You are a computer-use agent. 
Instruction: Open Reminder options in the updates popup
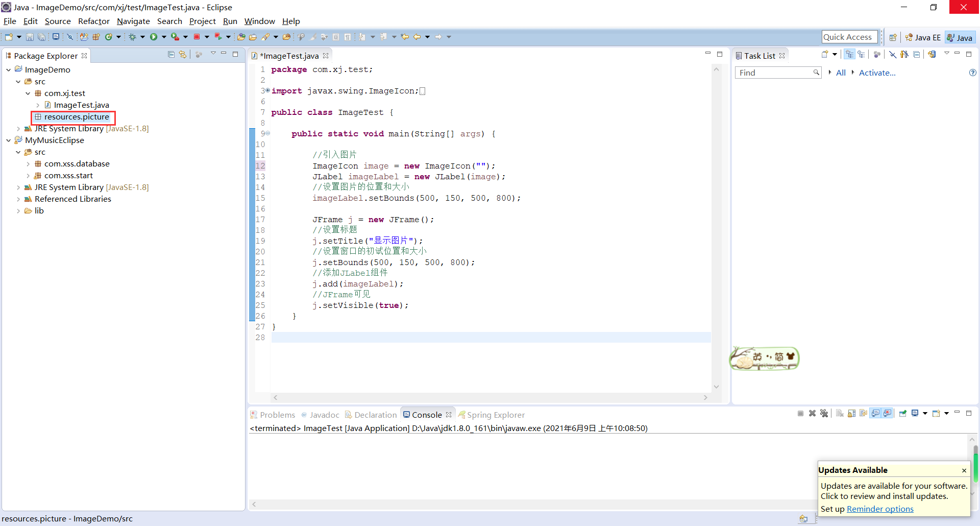pyautogui.click(x=880, y=509)
